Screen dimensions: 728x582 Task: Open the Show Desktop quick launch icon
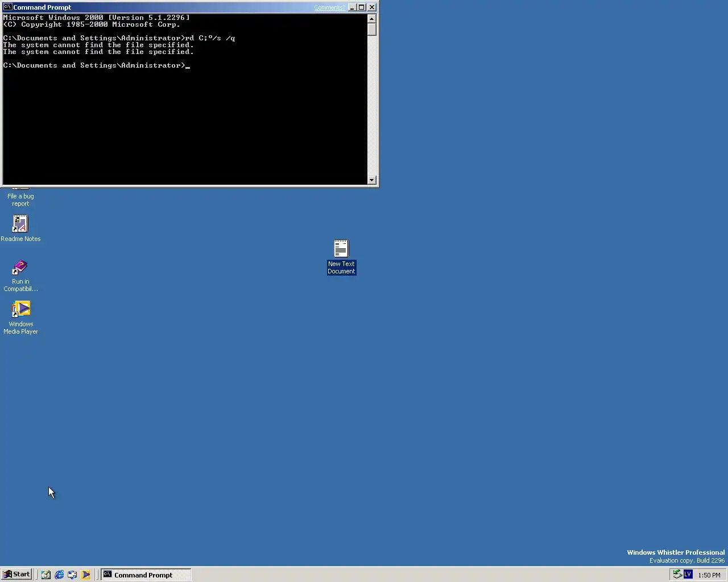click(46, 575)
